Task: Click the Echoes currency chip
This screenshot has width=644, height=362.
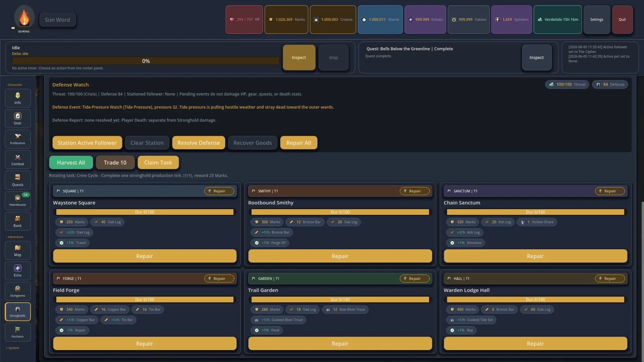Action: click(x=425, y=19)
